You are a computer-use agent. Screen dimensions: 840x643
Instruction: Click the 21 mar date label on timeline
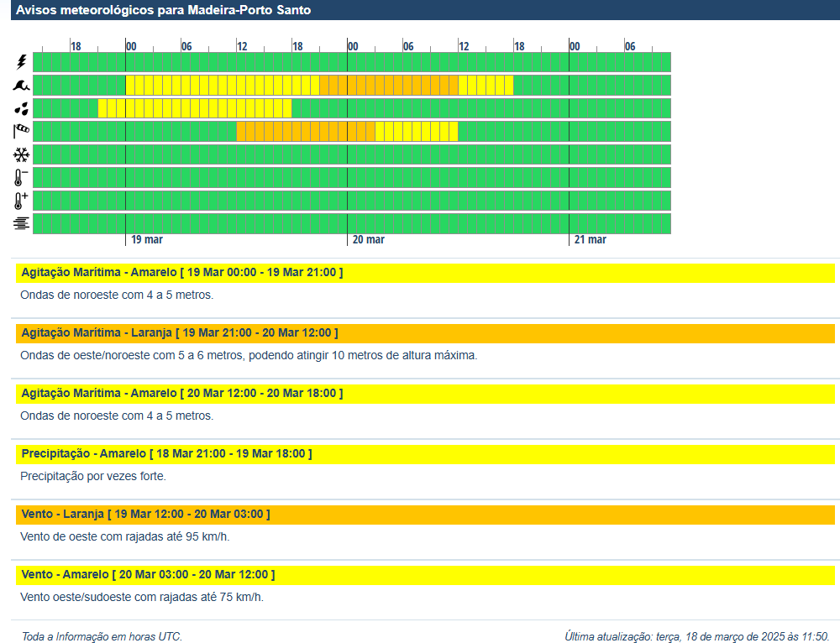click(x=590, y=240)
